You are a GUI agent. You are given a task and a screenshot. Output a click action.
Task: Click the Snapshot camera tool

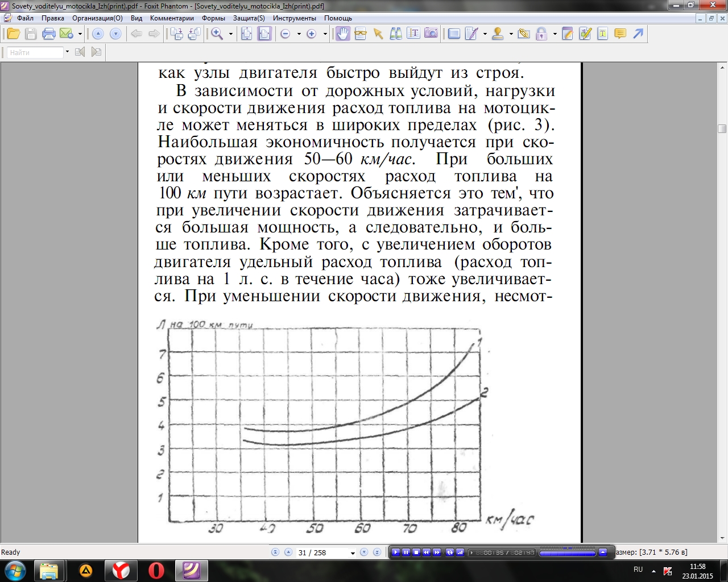point(431,34)
